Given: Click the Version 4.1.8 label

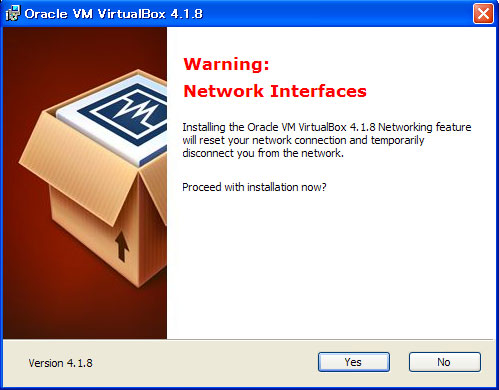Looking at the screenshot, I should pyautogui.click(x=61, y=363).
